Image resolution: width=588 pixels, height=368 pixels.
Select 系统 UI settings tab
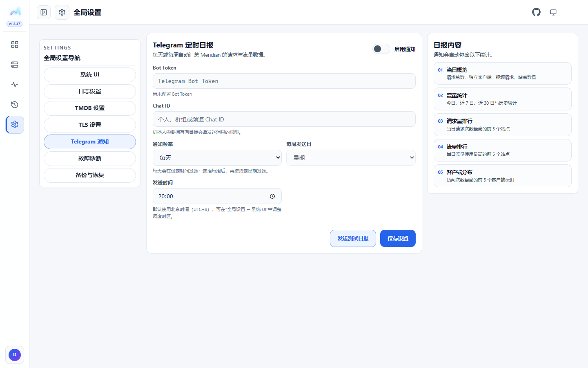[90, 75]
